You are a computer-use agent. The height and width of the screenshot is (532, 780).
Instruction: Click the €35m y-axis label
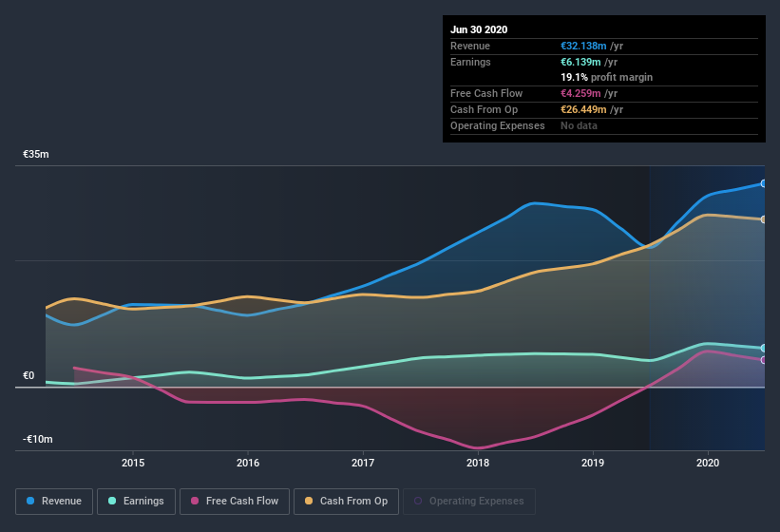tap(36, 154)
